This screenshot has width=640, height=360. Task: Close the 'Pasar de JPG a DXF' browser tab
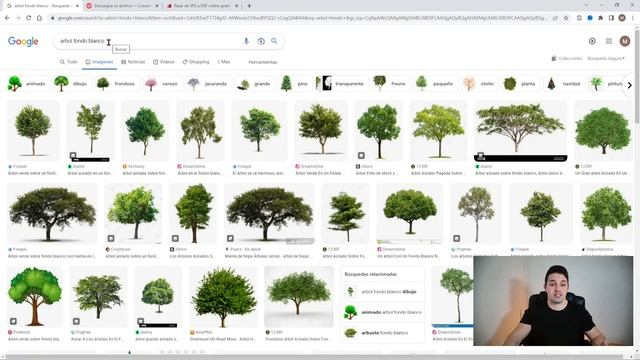pyautogui.click(x=236, y=6)
